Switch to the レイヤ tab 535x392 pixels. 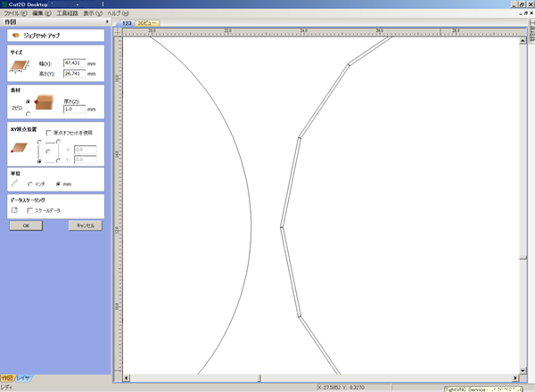tap(24, 379)
